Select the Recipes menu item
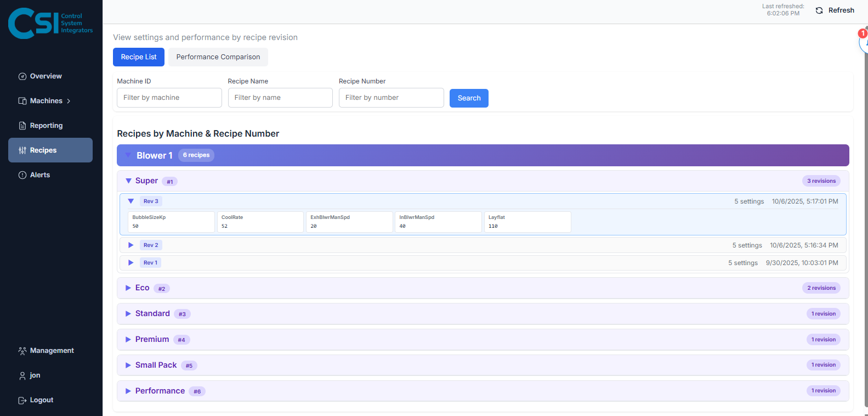Image resolution: width=868 pixels, height=416 pixels. 50,150
